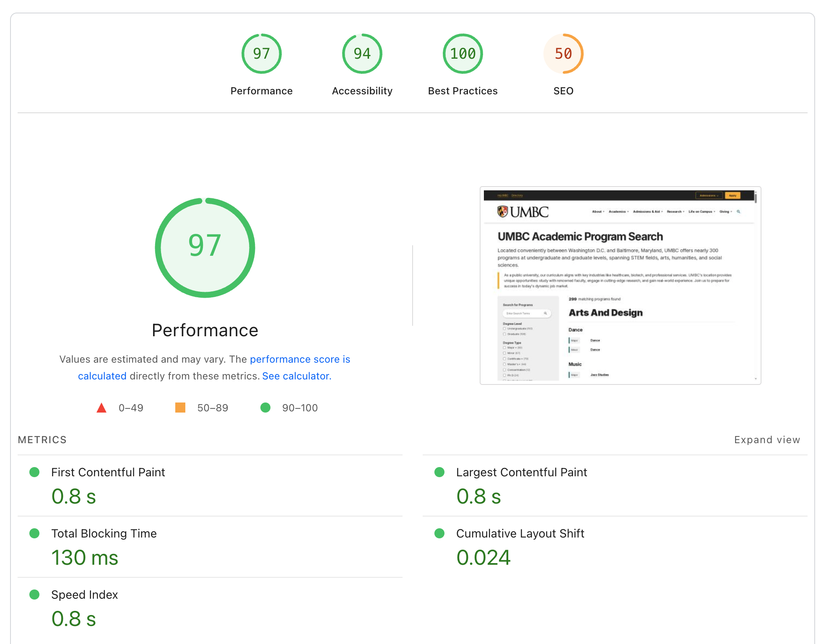Click the '90–100' legend range text

pyautogui.click(x=300, y=408)
